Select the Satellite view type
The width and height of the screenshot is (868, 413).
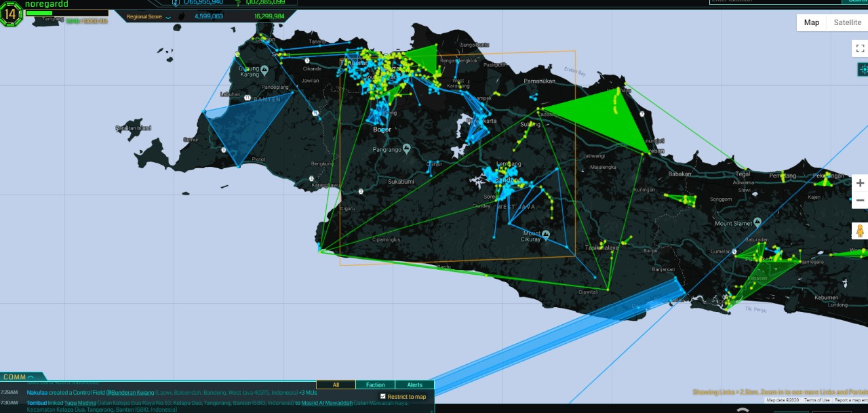847,22
